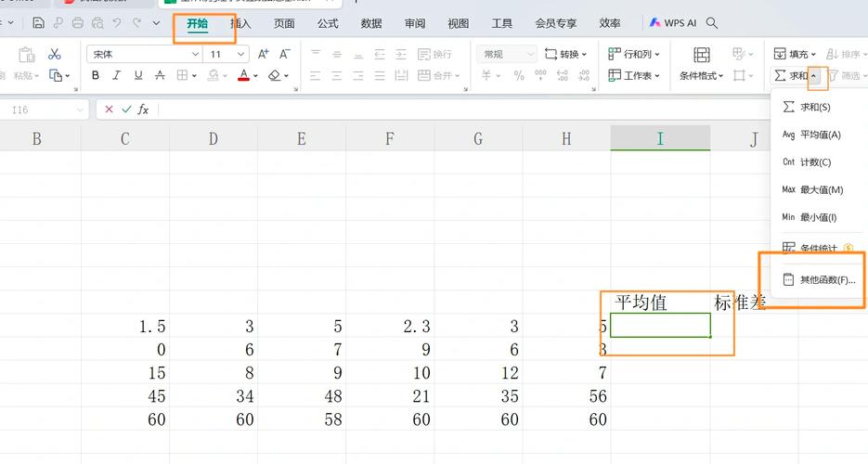
Task: Click the search magnifier icon
Action: [x=712, y=22]
